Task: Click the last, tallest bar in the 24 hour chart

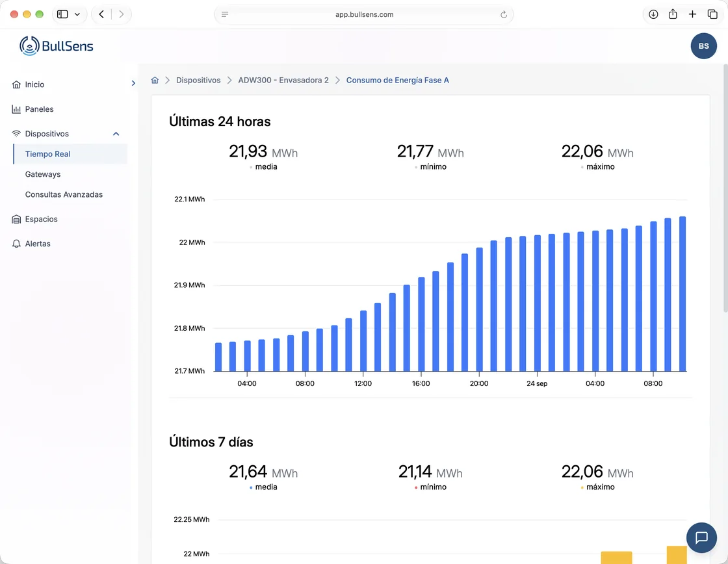Action: coord(682,294)
